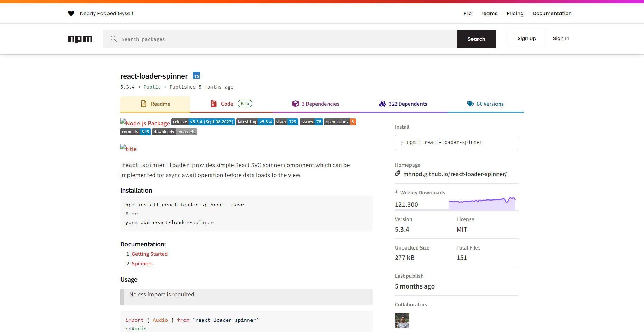The width and height of the screenshot is (644, 332).
Task: Click the yarn add react-loader-spinner line
Action: click(169, 223)
